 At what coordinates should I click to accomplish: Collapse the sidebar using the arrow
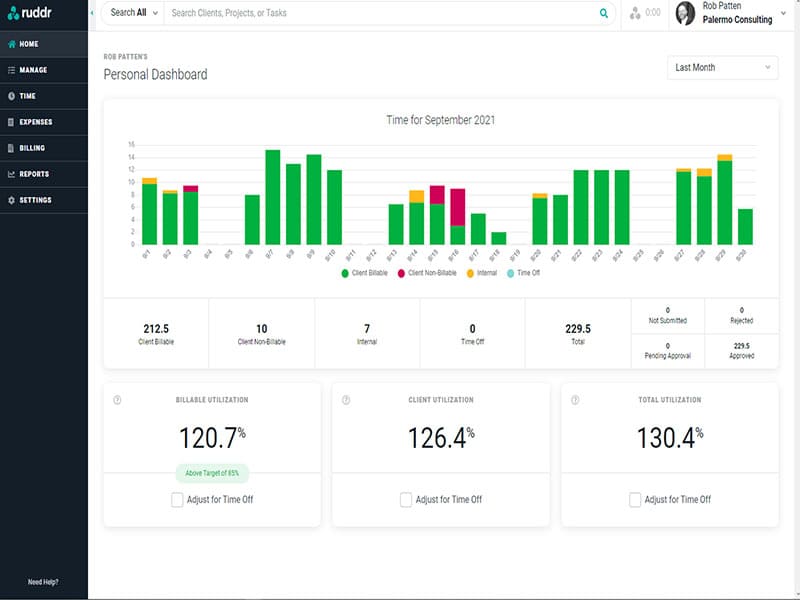(93, 13)
